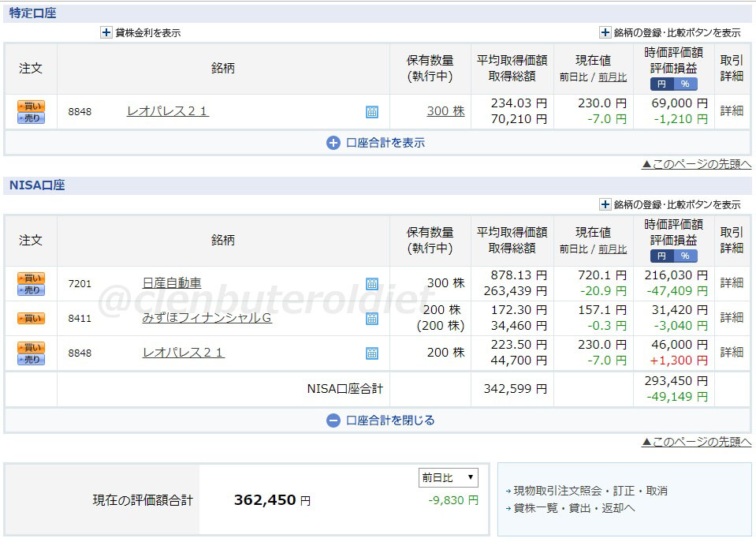Viewport: 756px width, 542px height.
Task: Click the 300 株 holding link
Action: pyautogui.click(x=445, y=111)
